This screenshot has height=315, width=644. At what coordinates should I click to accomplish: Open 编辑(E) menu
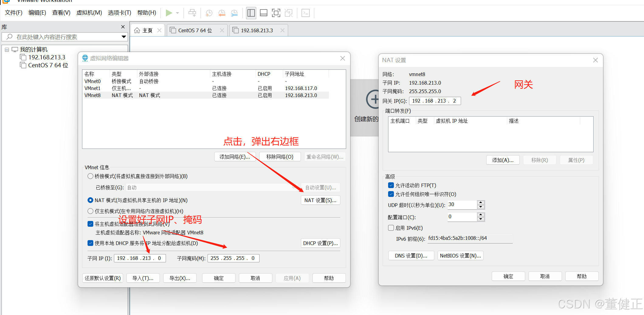[37, 13]
